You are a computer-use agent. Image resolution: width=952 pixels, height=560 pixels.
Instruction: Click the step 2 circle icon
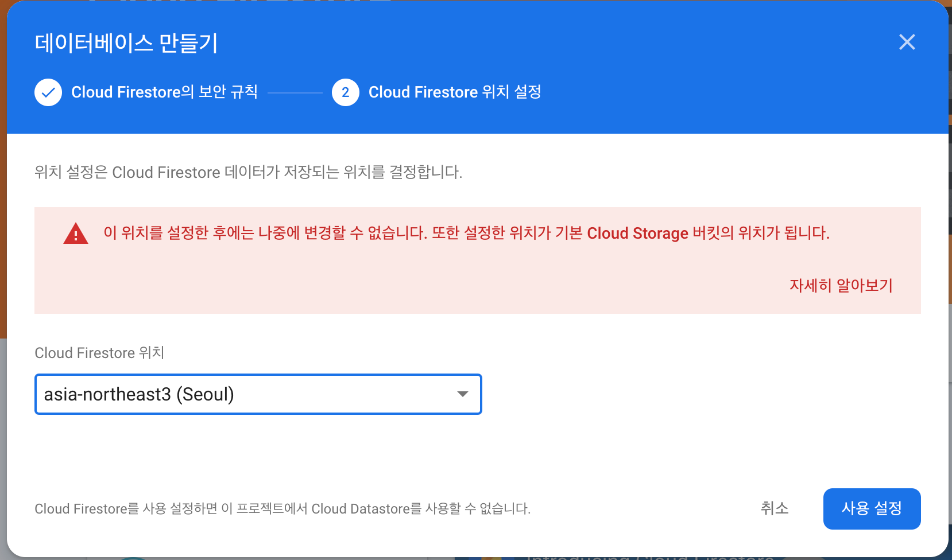(346, 92)
